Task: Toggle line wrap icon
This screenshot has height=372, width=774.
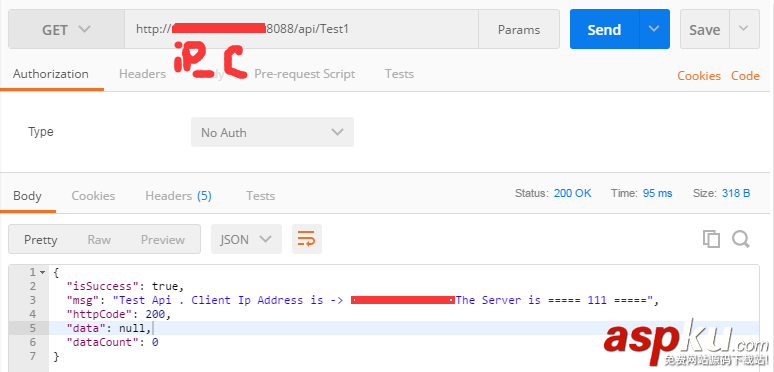Action: [307, 239]
